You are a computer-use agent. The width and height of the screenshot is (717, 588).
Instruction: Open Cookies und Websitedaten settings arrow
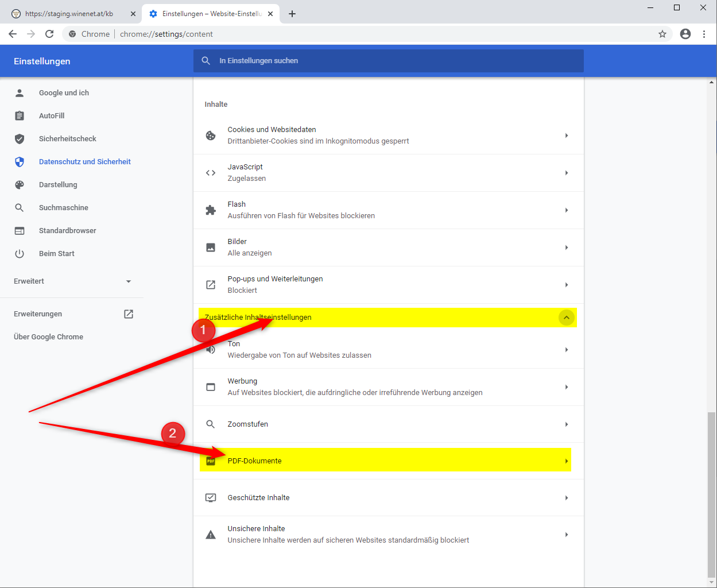click(x=566, y=136)
